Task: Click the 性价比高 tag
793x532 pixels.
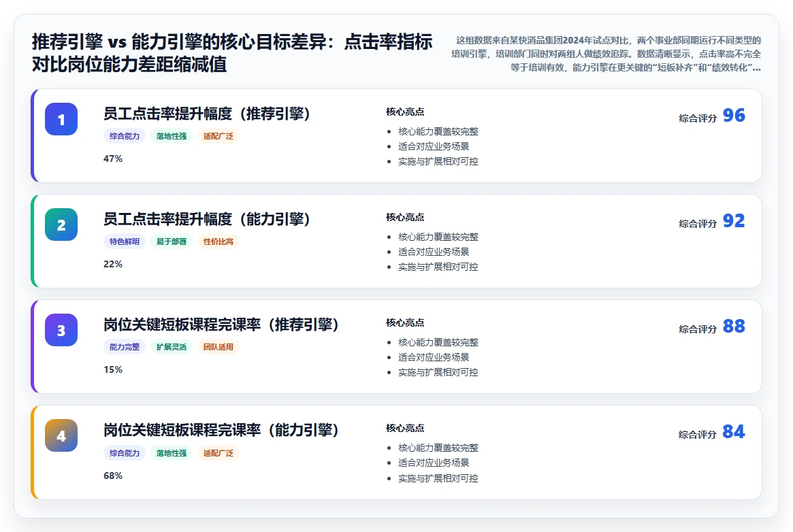Action: (219, 242)
